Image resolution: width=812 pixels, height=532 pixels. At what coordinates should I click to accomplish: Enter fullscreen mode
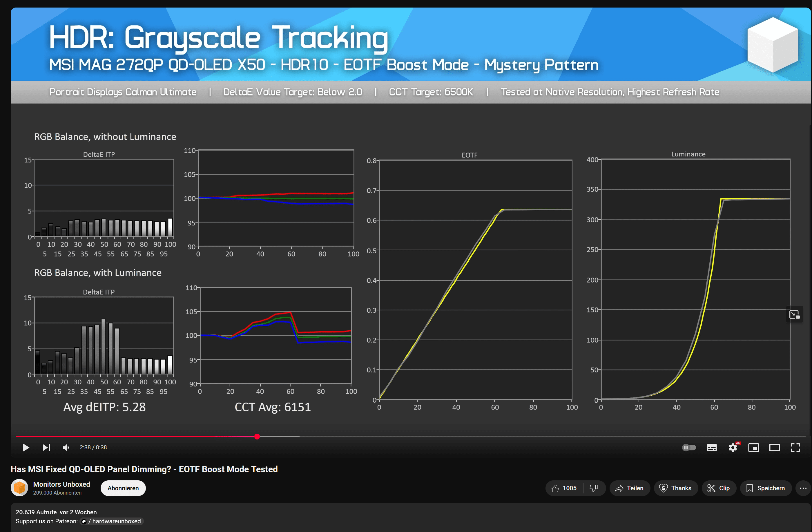tap(795, 447)
